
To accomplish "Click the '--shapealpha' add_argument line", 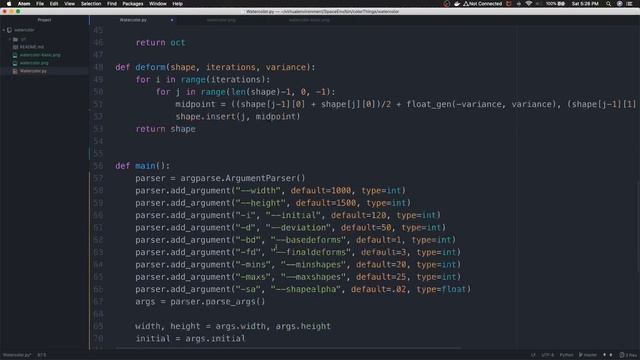I will (303, 289).
